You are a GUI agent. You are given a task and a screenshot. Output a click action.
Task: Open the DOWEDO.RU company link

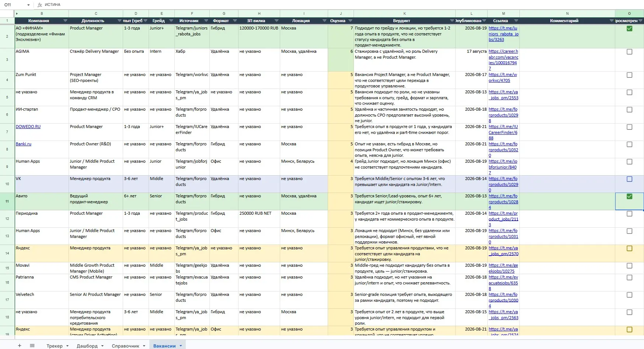(x=28, y=127)
